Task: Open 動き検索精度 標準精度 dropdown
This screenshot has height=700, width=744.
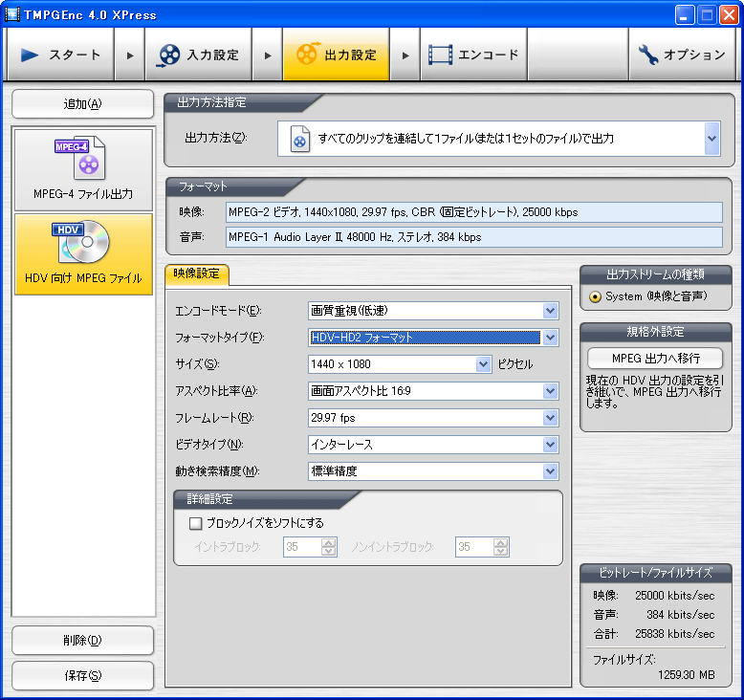Action: (551, 471)
